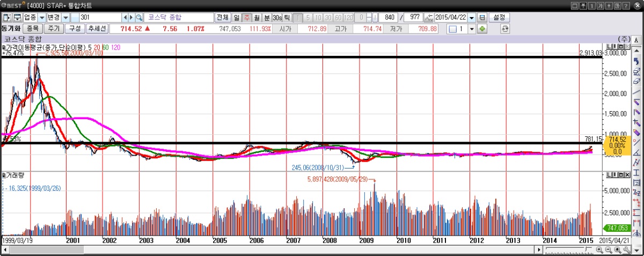Image resolution: width=644 pixels, height=256 pixels.
Task: Toggle weekly (주) period button
Action: 246,18
